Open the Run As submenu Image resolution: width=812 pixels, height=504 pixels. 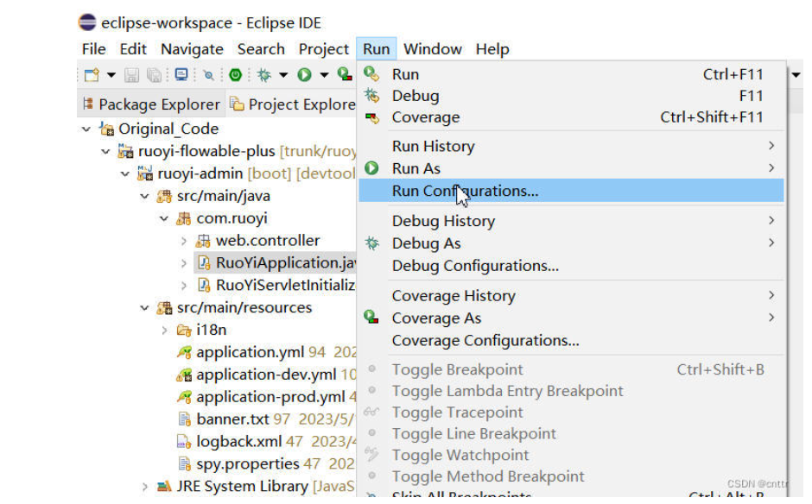(x=571, y=168)
